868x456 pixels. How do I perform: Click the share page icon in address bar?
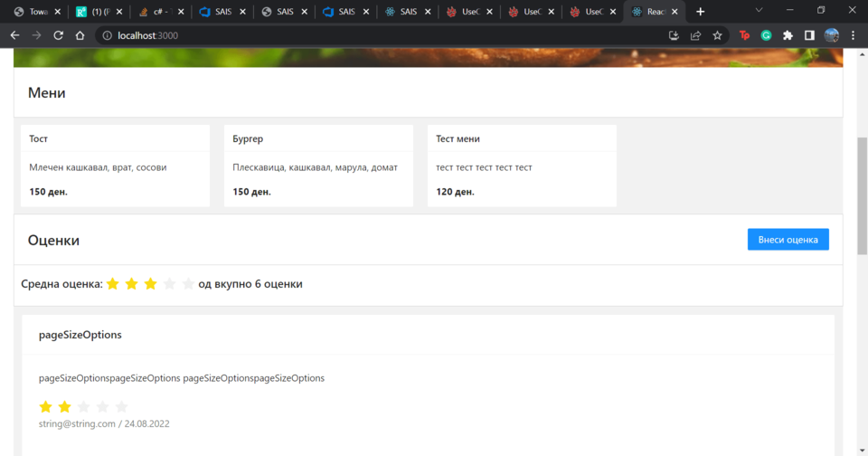pyautogui.click(x=695, y=35)
